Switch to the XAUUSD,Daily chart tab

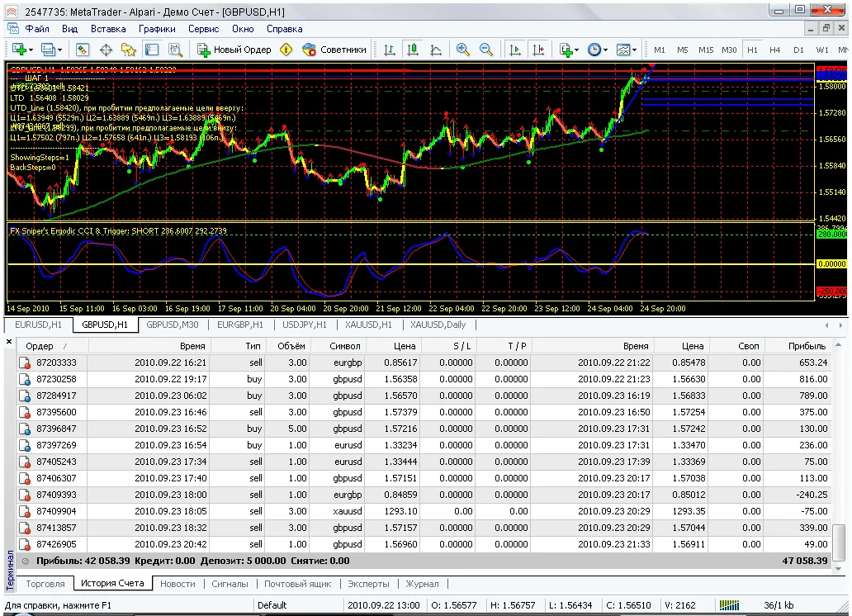point(438,325)
